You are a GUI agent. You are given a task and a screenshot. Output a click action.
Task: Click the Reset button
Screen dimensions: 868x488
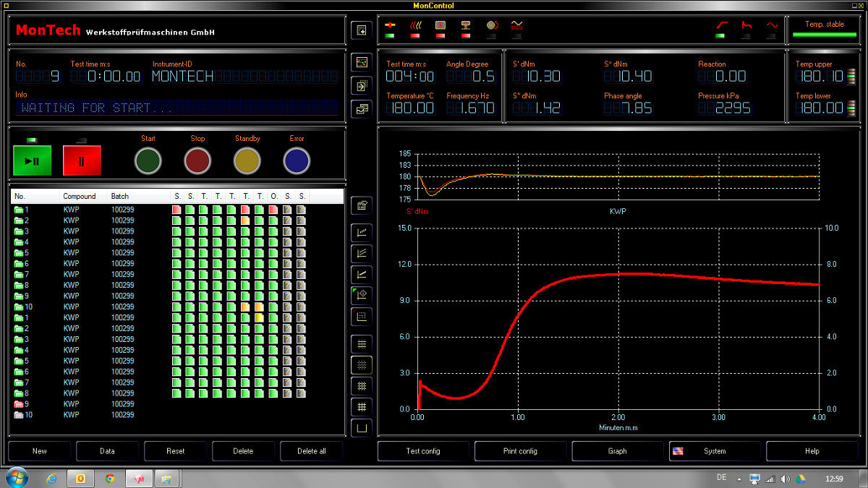point(175,451)
